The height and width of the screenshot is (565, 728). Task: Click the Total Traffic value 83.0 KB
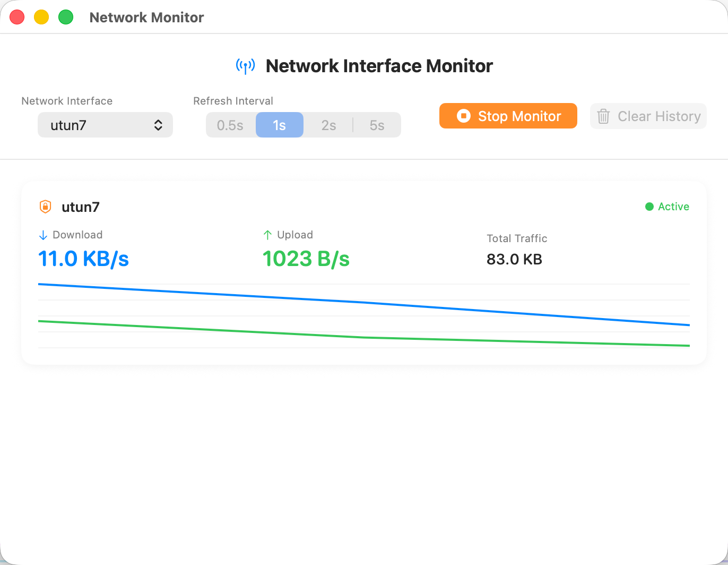point(514,259)
